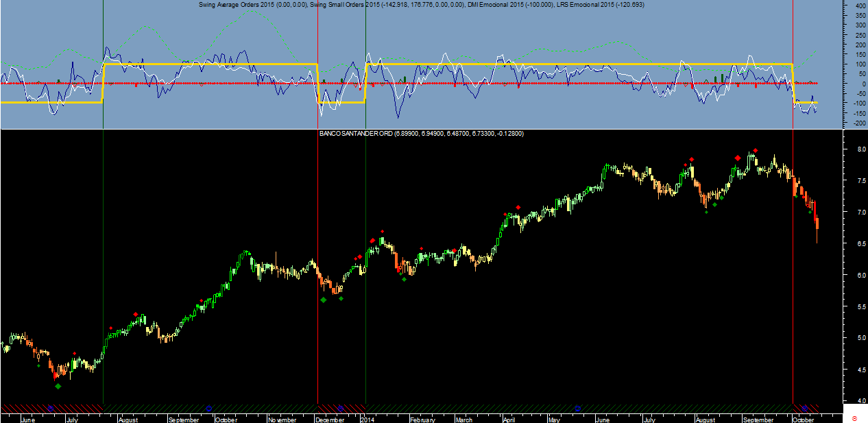The width and height of the screenshot is (868, 423).
Task: Click the blue diamond marker above June 2013
Action: tap(49, 408)
